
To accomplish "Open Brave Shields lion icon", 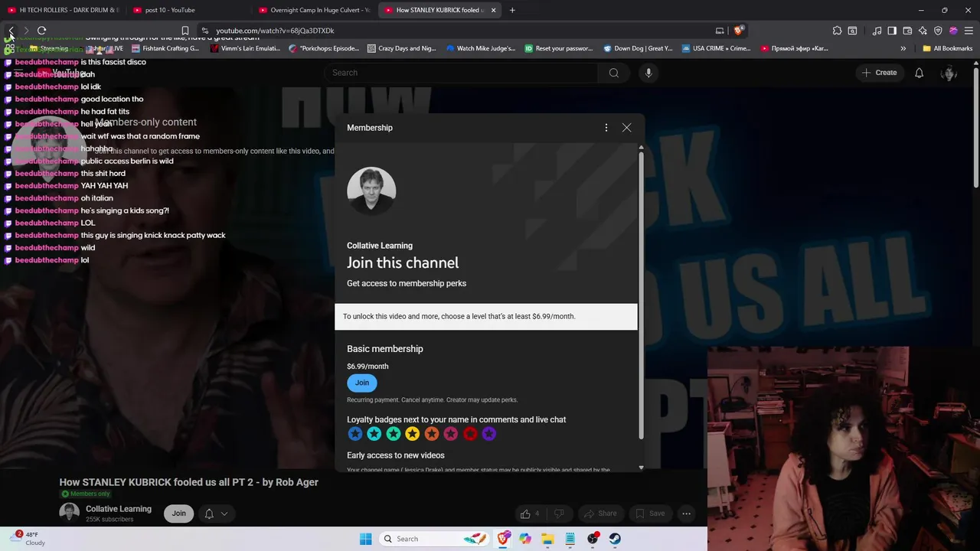I will click(x=738, y=31).
